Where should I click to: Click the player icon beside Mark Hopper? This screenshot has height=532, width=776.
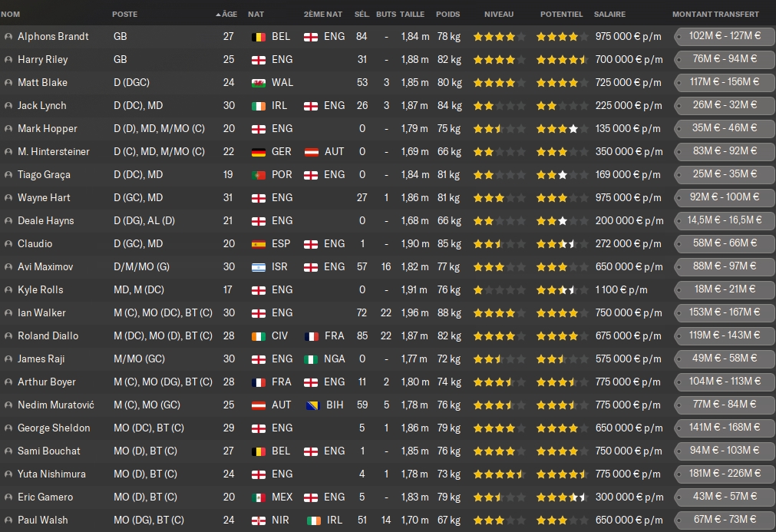[8, 129]
